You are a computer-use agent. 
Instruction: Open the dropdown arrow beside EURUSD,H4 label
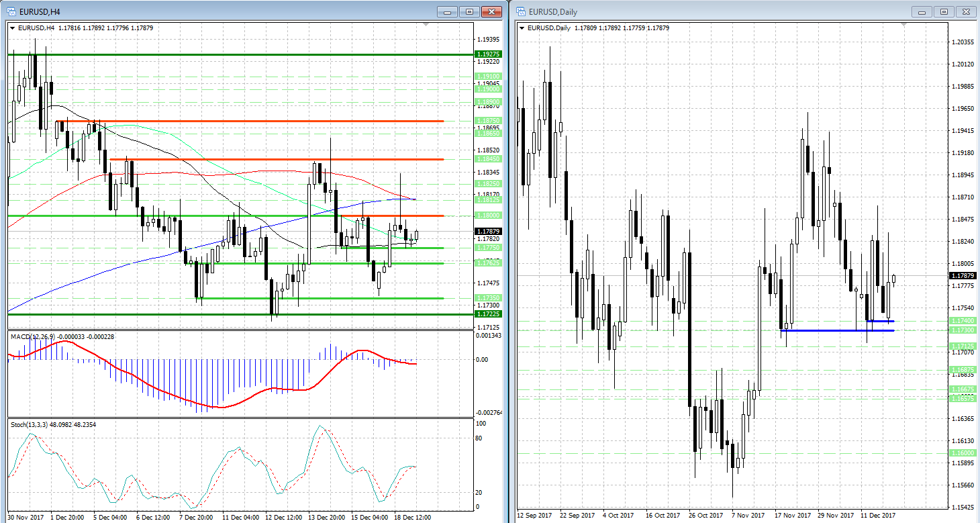pos(12,28)
